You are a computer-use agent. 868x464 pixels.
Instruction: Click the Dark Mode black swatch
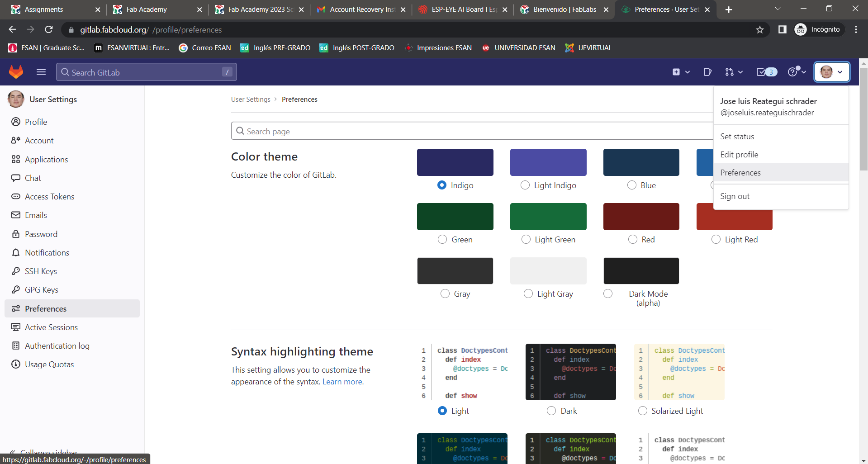641,271
